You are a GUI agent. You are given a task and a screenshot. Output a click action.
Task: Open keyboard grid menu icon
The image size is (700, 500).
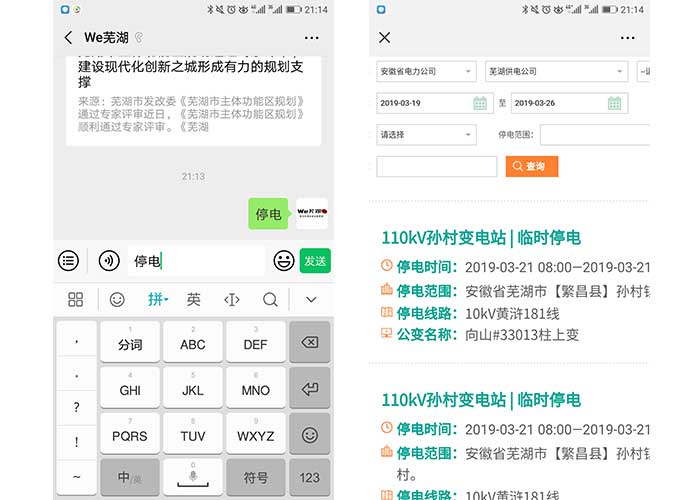(x=76, y=299)
